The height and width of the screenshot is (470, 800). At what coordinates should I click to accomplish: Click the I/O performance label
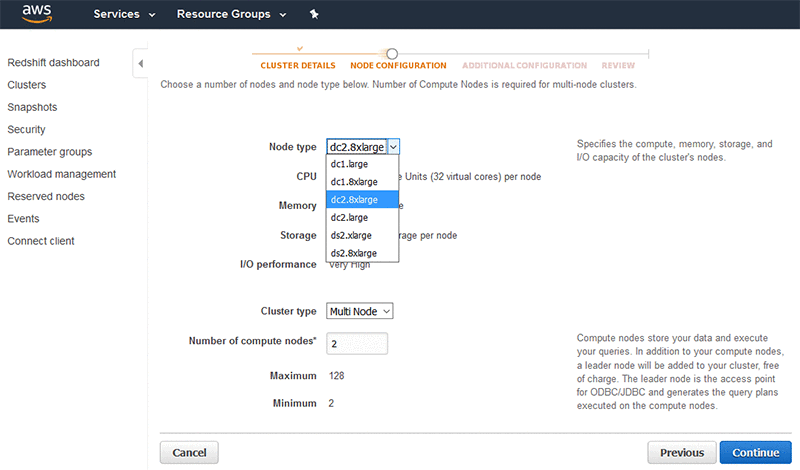pos(278,264)
